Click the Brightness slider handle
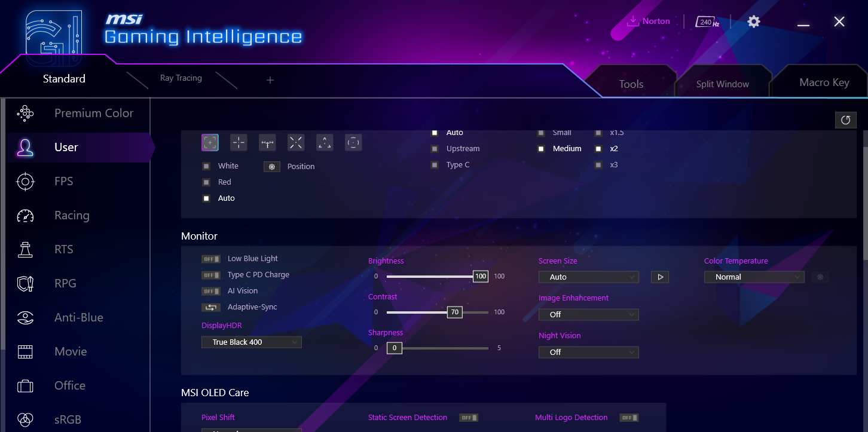Viewport: 868px width, 432px height. 481,277
